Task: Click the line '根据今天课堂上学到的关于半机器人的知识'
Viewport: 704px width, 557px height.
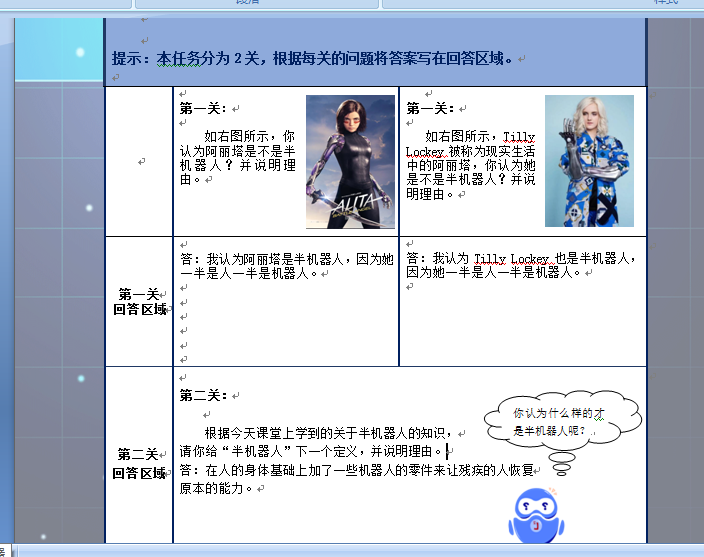Action: [328, 433]
